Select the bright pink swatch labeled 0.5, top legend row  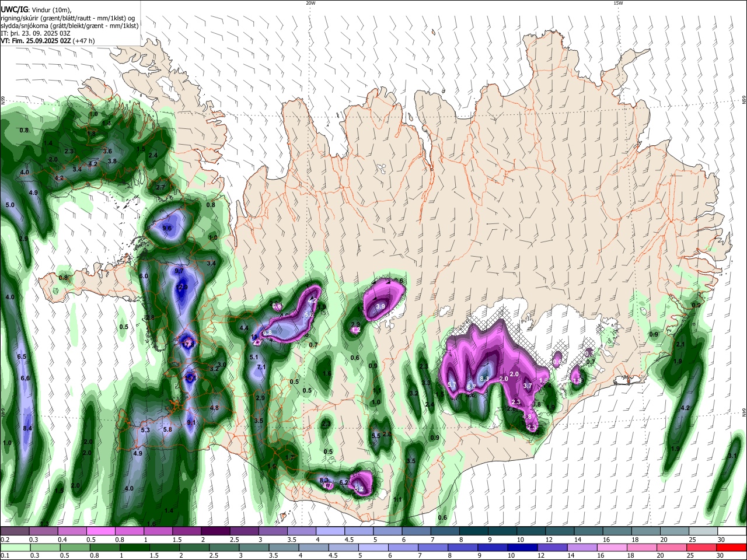tap(100, 531)
